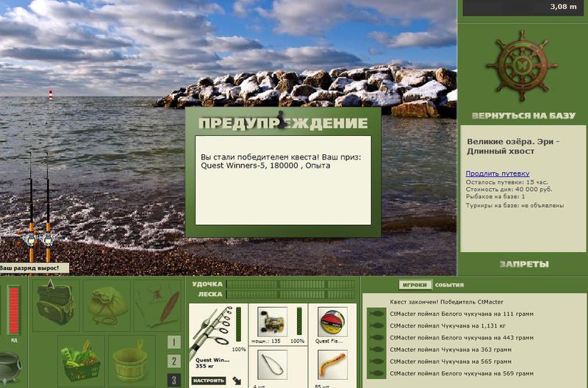The width and height of the screenshot is (588, 388).
Task: Click the Quest Fis... fishing line spool
Action: tap(332, 322)
